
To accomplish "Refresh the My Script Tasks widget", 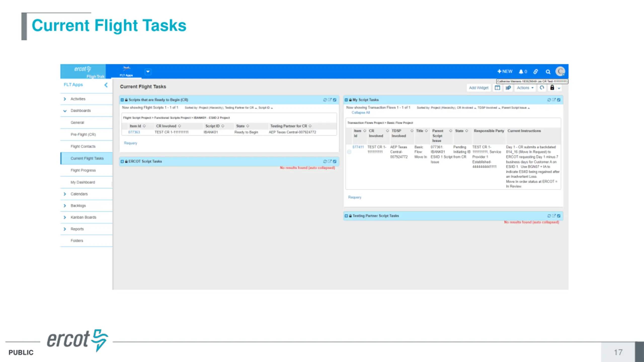I will point(549,100).
